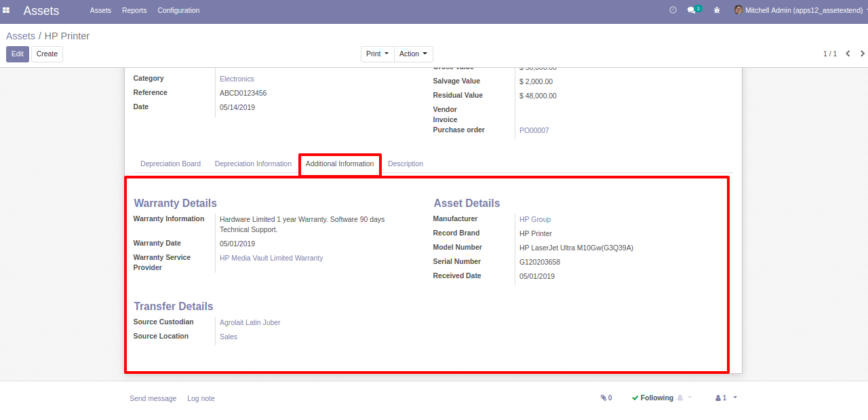Click the warranty information description text

pos(302,225)
